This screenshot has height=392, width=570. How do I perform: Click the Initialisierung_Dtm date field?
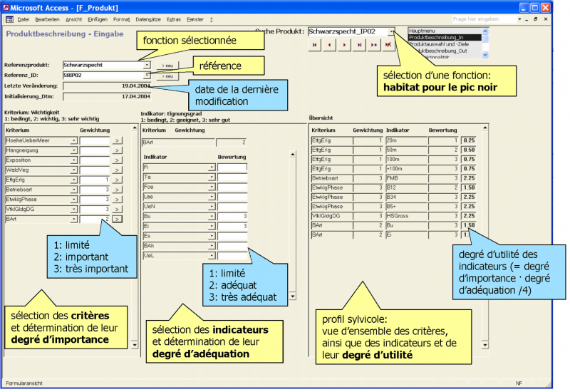[x=107, y=97]
